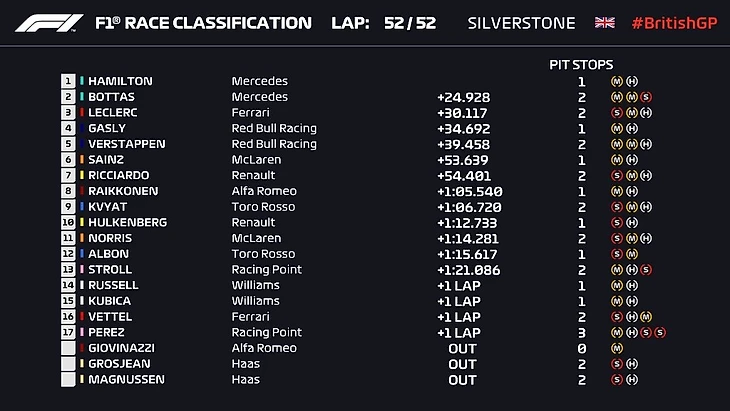
Task: Click Magnussen's hard tyre icon
Action: (632, 380)
